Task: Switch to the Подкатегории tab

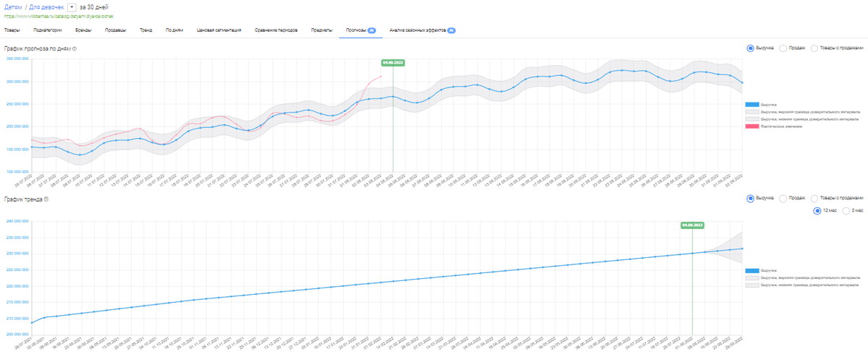Action: pos(48,30)
